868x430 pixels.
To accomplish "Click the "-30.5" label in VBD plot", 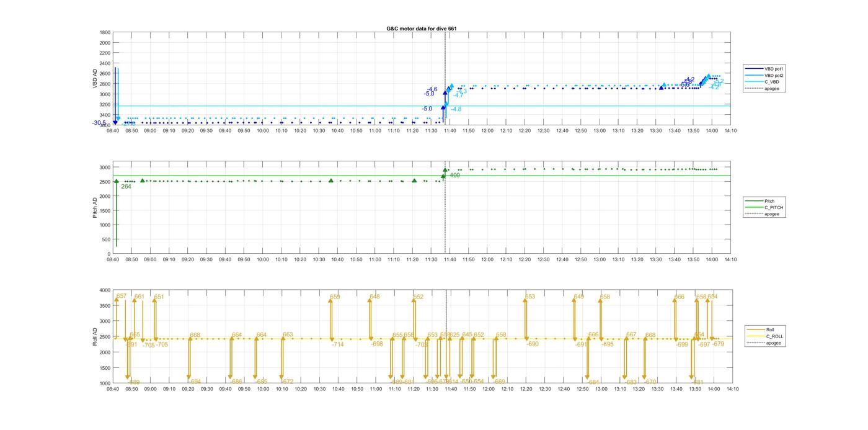I will tap(99, 123).
